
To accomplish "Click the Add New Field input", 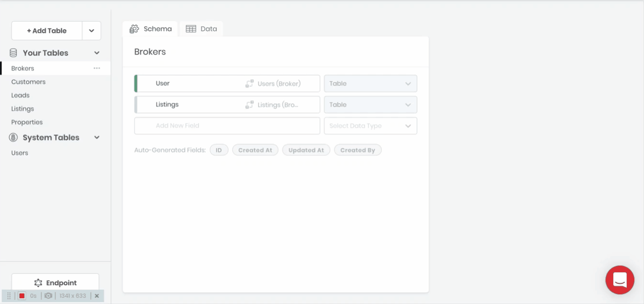I will tap(227, 126).
